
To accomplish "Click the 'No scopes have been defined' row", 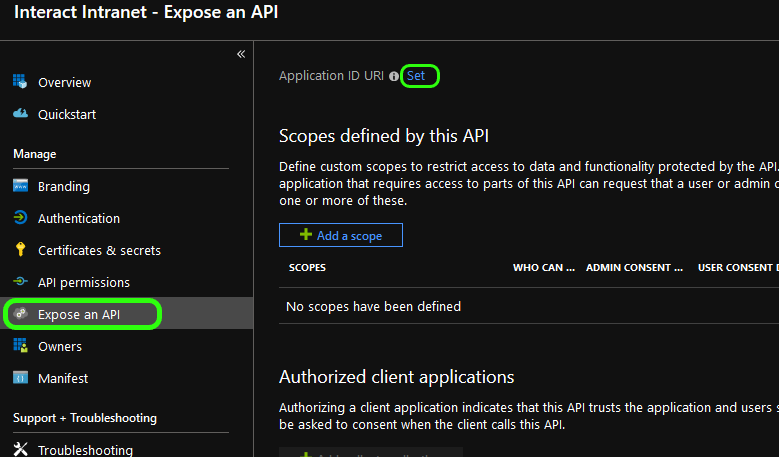I will (x=529, y=306).
